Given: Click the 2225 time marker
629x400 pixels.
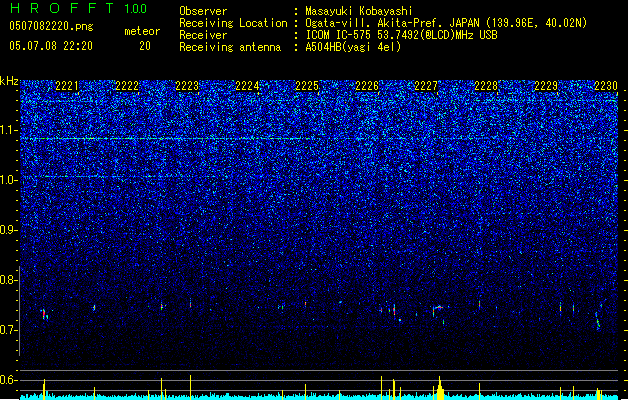Looking at the screenshot, I should [307, 86].
